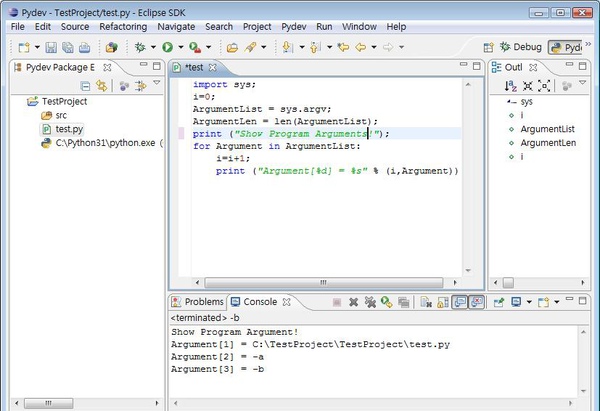This screenshot has height=411, width=600.
Task: Open the Refactoring menu
Action: pos(123,27)
